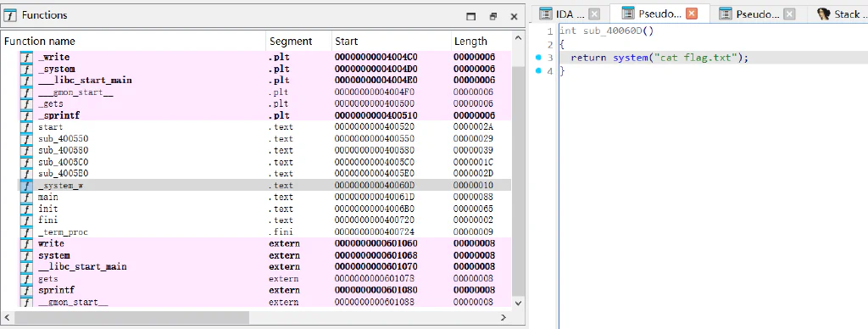Click the .fini segment cell
This screenshot has height=329, width=868.
pos(280,231)
